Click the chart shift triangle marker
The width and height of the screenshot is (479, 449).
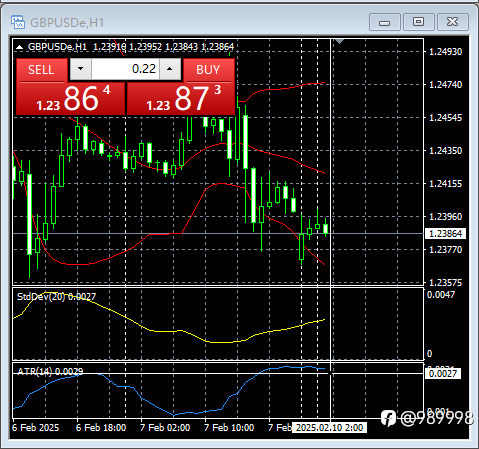tap(339, 41)
